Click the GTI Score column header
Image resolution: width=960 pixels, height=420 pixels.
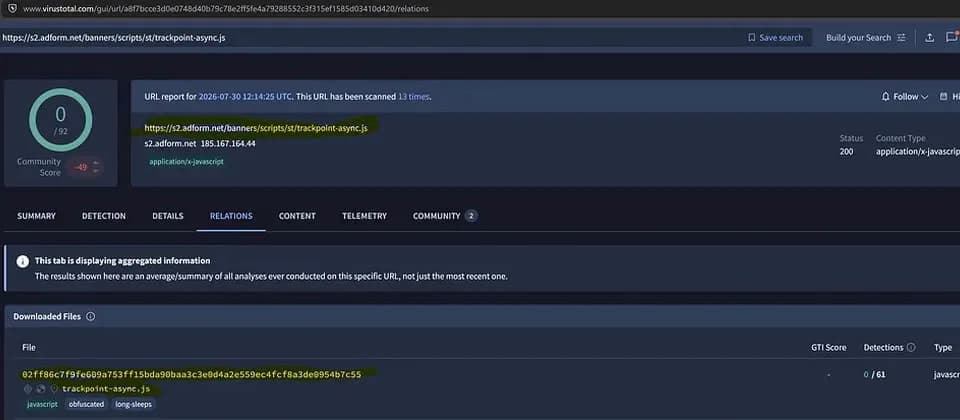click(829, 347)
